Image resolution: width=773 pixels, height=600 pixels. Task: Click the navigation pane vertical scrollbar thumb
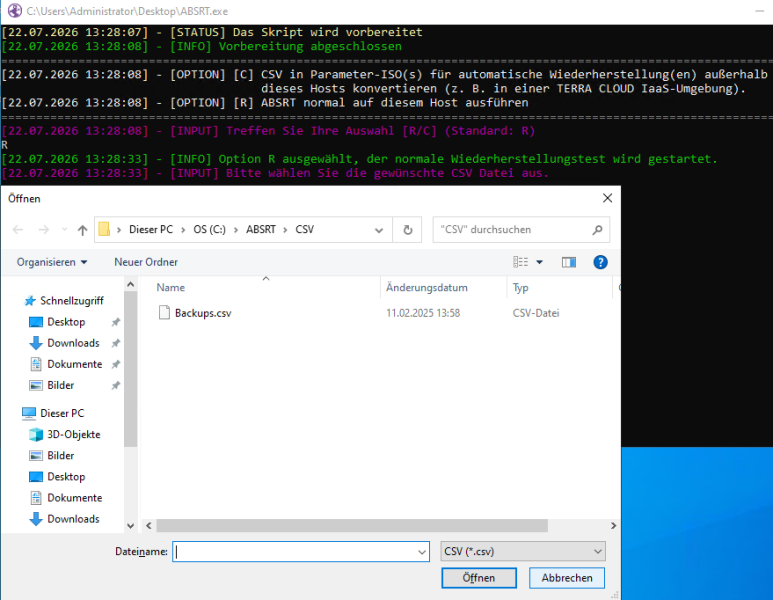pyautogui.click(x=131, y=369)
